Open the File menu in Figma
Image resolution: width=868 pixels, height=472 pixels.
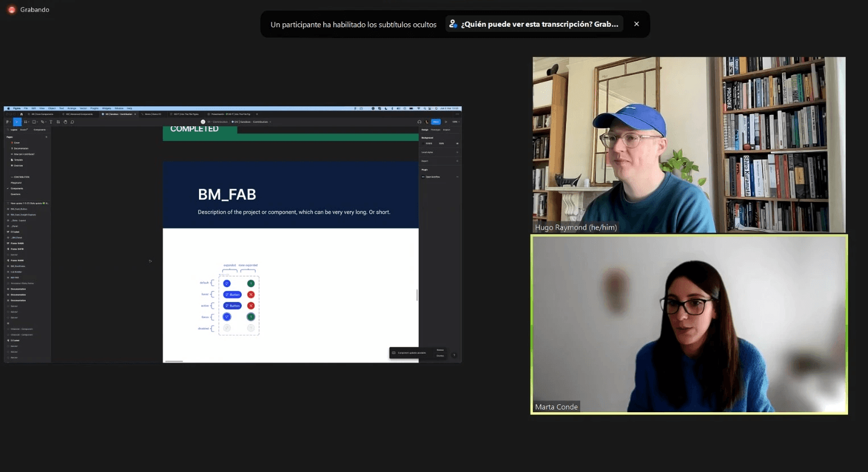click(26, 108)
